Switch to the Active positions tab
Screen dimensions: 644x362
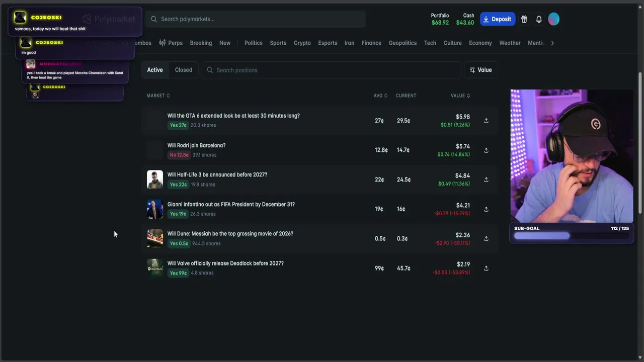(155, 70)
